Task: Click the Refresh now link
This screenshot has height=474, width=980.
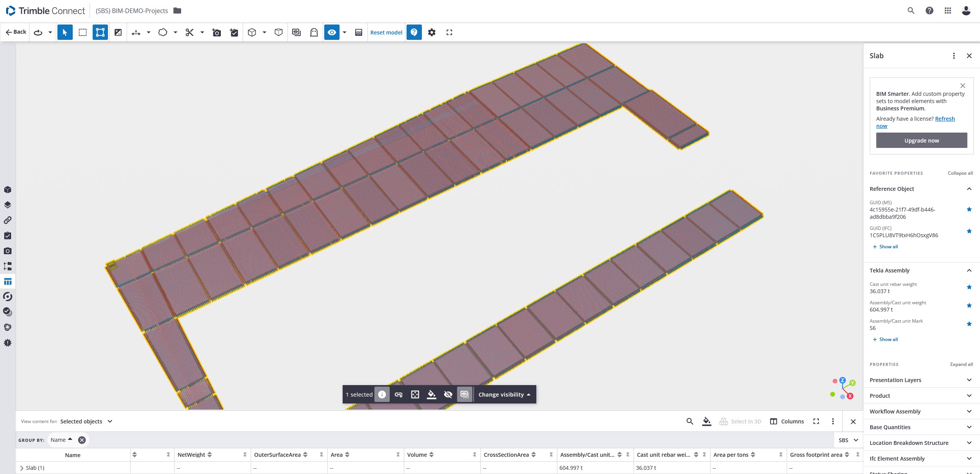Action: click(944, 119)
